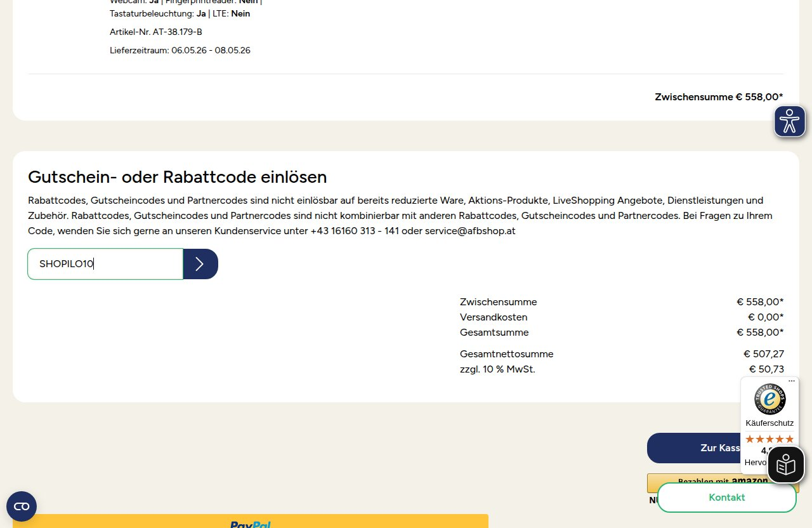
Task: Open the reading assistance book icon
Action: click(786, 465)
